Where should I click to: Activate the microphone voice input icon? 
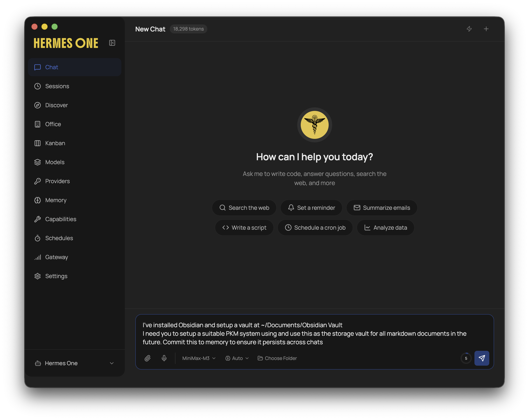pyautogui.click(x=164, y=358)
